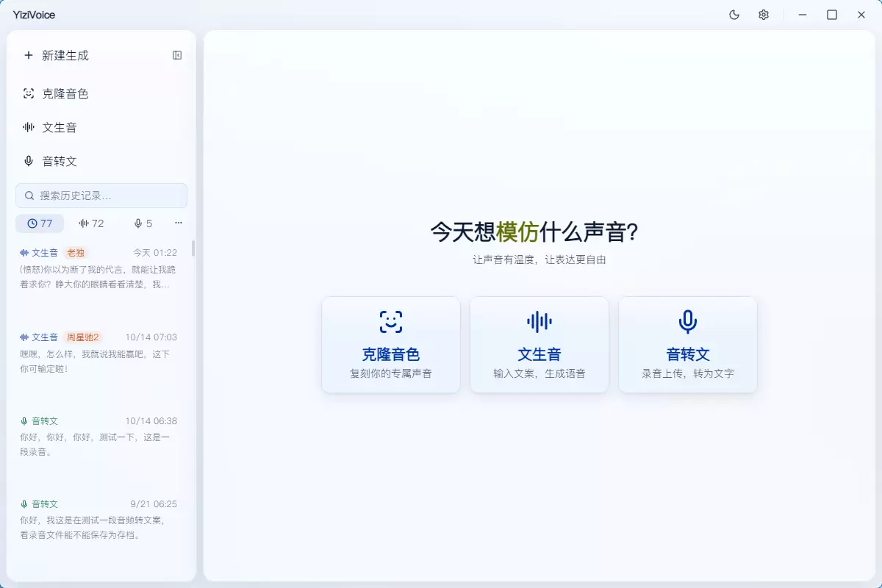
Task: Click the 老独 voice tag
Action: pos(76,253)
